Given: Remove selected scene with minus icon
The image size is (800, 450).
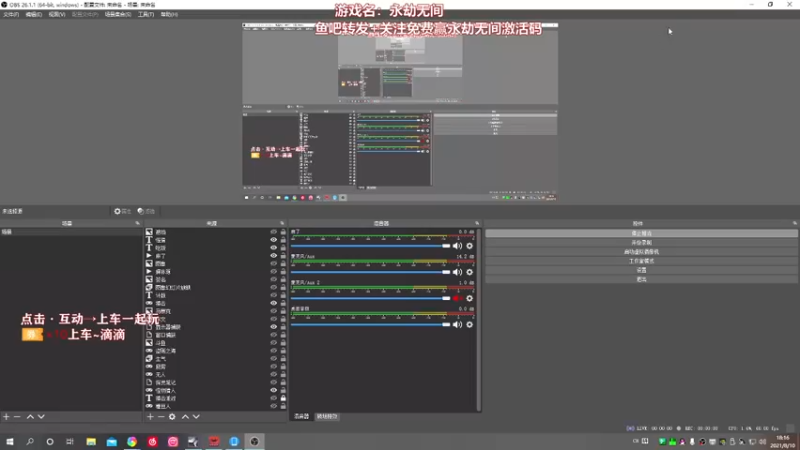Looking at the screenshot, I should pyautogui.click(x=17, y=417).
